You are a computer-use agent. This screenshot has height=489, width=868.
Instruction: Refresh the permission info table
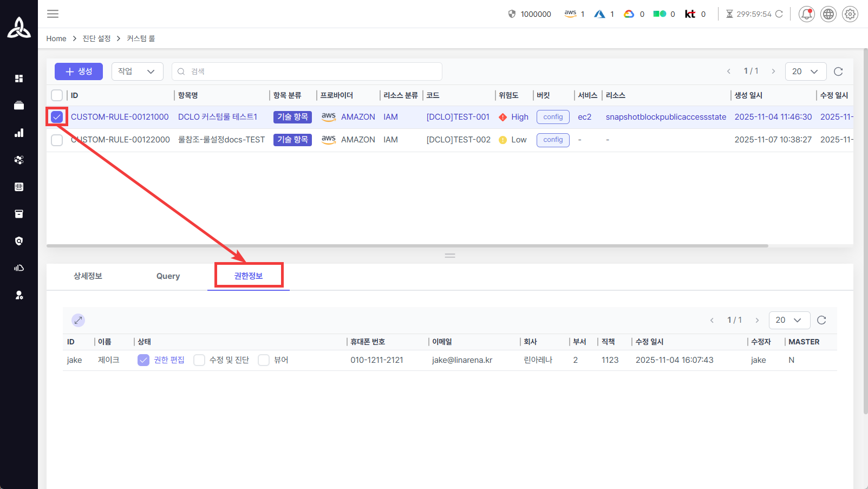click(821, 320)
